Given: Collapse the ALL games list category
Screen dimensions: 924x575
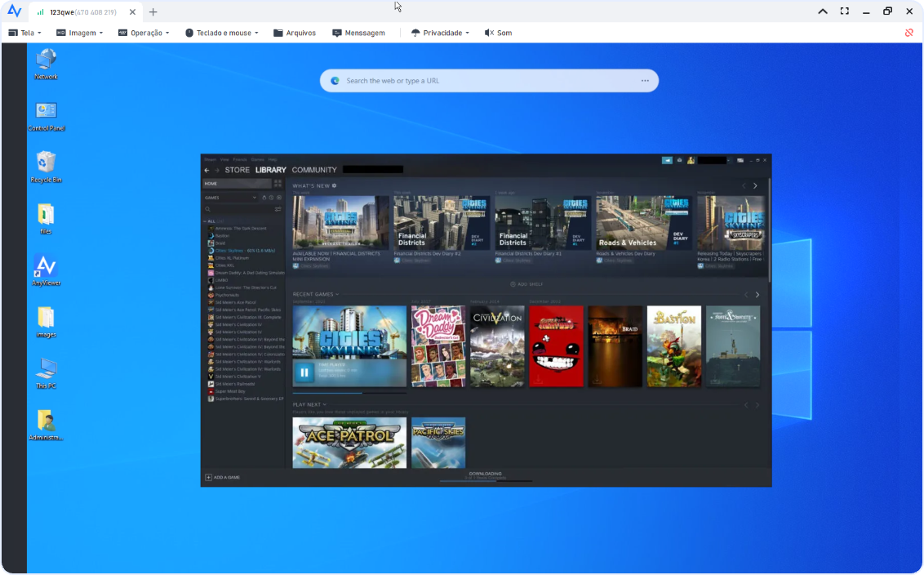Looking at the screenshot, I should [211, 221].
